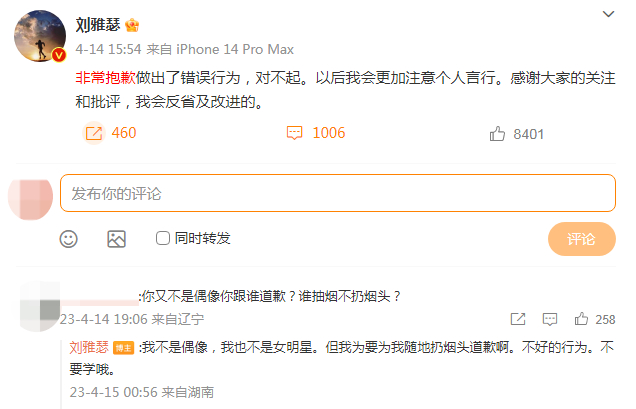Repost the comment dated 23-4-14 19:06
This screenshot has width=636, height=409.
pos(518,319)
